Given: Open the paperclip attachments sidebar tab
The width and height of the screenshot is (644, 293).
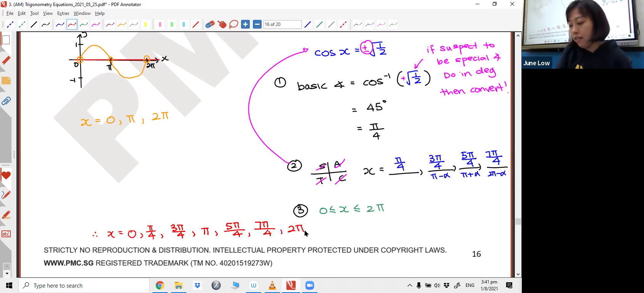Looking at the screenshot, I should (x=6, y=101).
